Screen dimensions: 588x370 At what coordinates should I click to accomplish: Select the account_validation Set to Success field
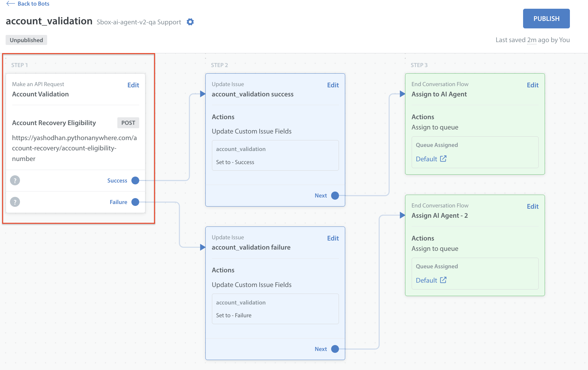click(x=275, y=155)
